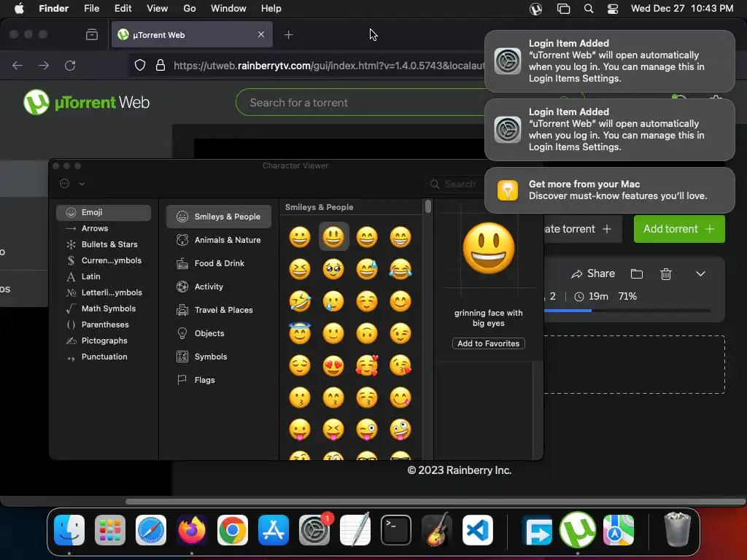Choose the upside-down face emoji
This screenshot has width=747, height=560.
367,333
